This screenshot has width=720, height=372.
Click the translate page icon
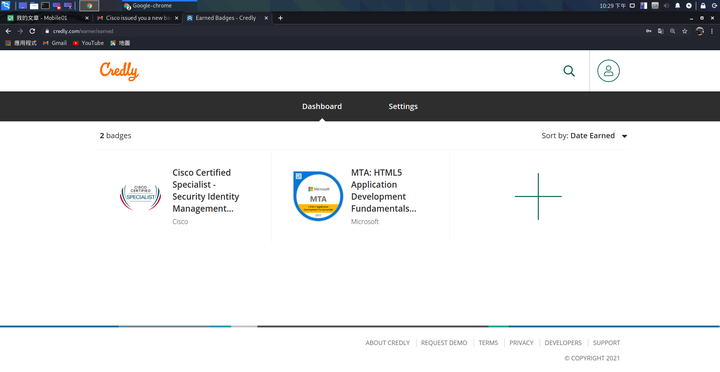(x=661, y=31)
